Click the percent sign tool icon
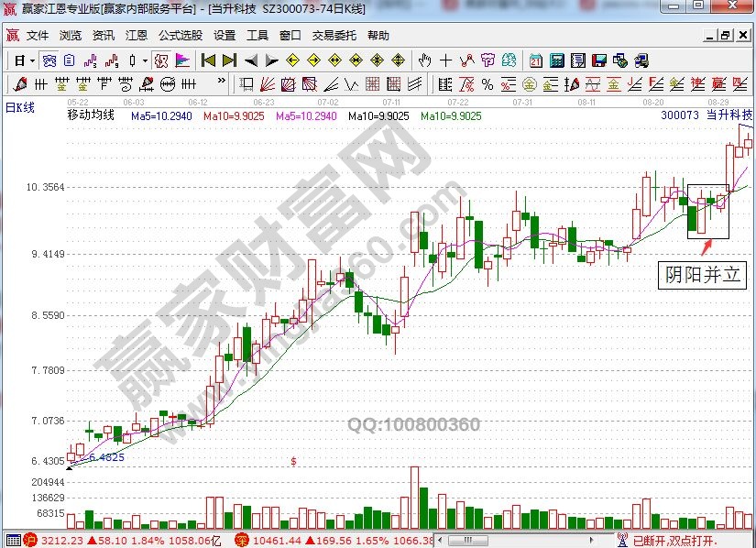Screen dimensions: 756x548 pyautogui.click(x=487, y=85)
